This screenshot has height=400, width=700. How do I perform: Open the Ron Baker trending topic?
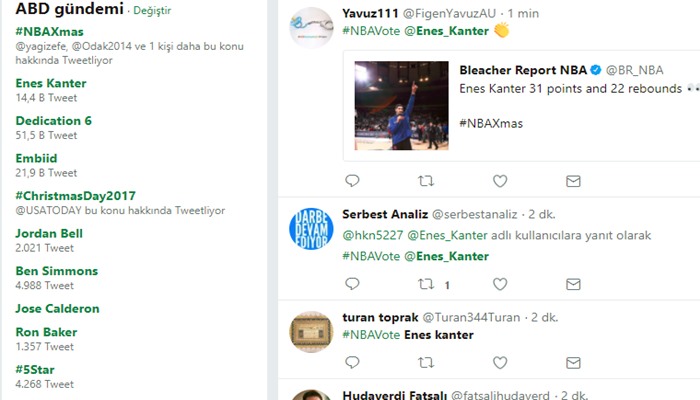(46, 332)
